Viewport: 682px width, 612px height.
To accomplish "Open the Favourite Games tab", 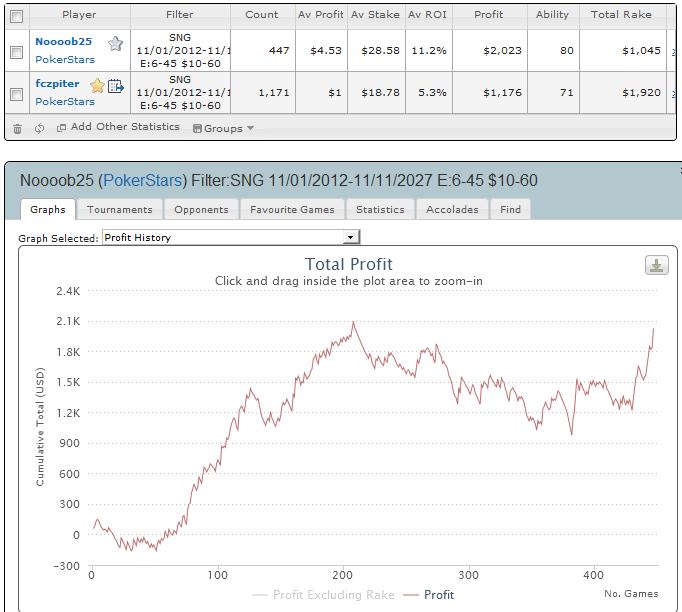I will tap(292, 209).
